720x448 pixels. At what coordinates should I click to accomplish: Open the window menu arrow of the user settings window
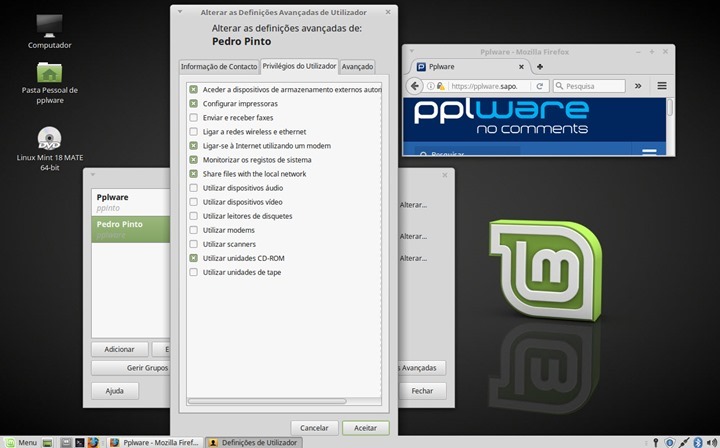coord(92,174)
